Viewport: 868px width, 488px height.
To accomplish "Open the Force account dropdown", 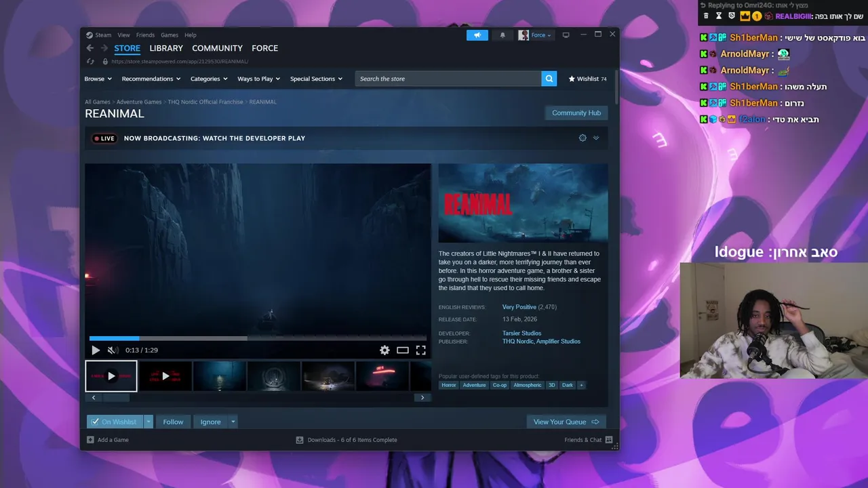I will [x=536, y=35].
